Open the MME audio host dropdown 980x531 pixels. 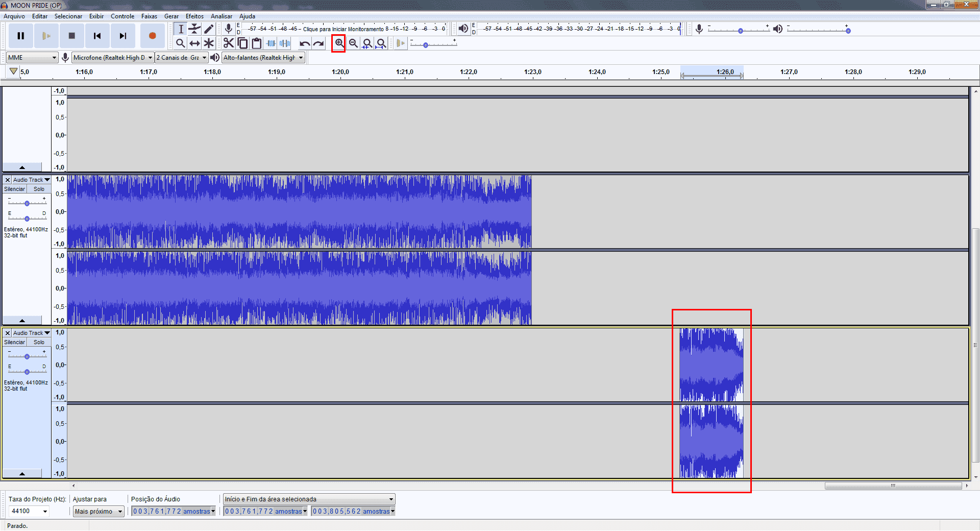tap(32, 58)
